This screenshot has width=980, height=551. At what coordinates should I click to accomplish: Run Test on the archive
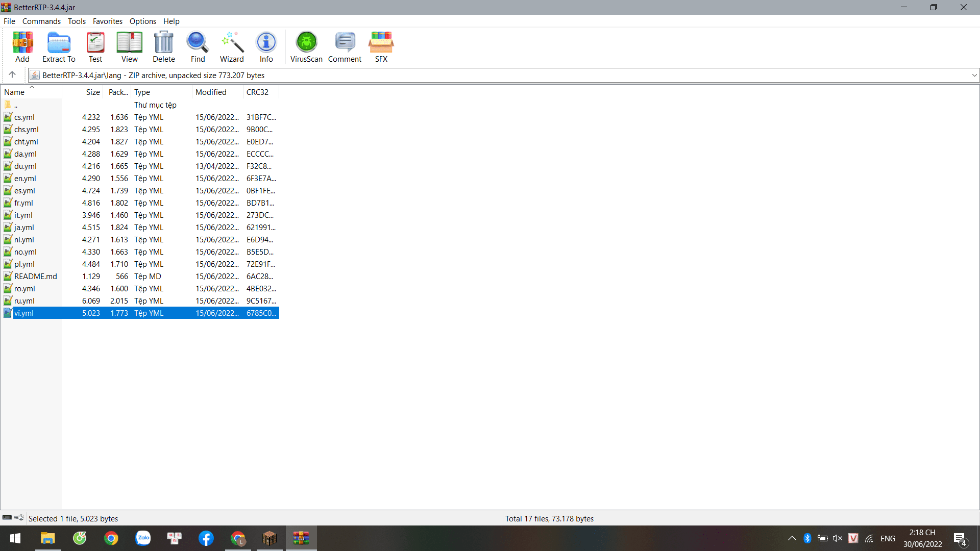95,46
